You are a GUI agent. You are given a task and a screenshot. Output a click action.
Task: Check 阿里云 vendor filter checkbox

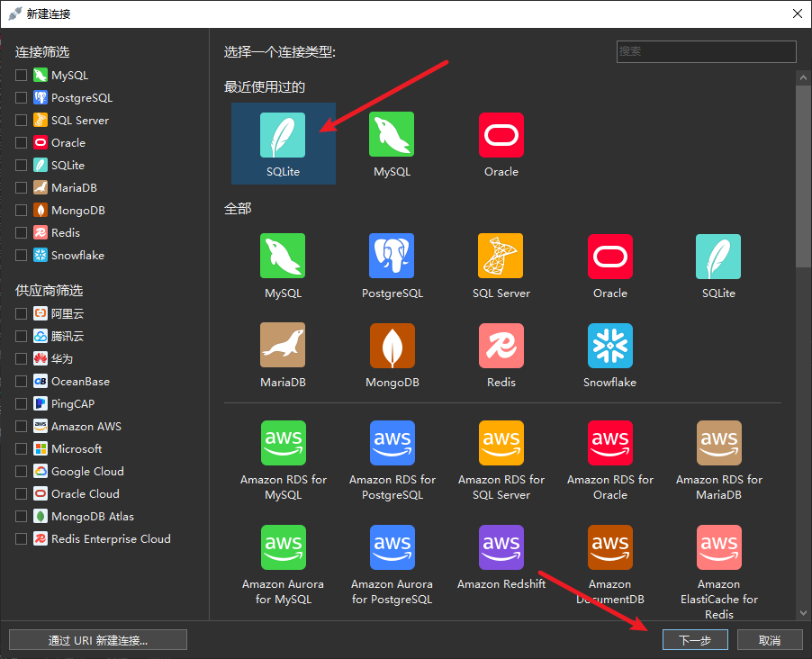tap(22, 313)
